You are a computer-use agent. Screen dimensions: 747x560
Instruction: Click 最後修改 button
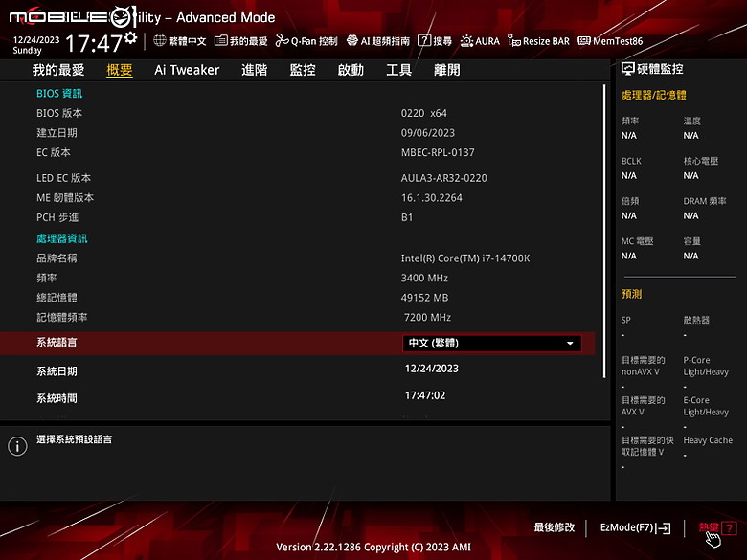point(555,527)
